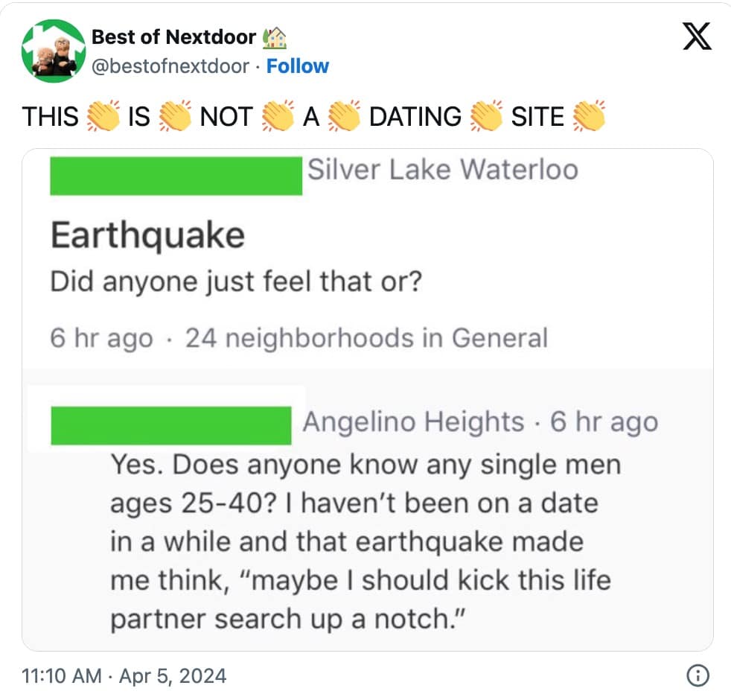Click the reply text about single men
Image resolution: width=731 pixels, height=700 pixels.
click(x=361, y=542)
